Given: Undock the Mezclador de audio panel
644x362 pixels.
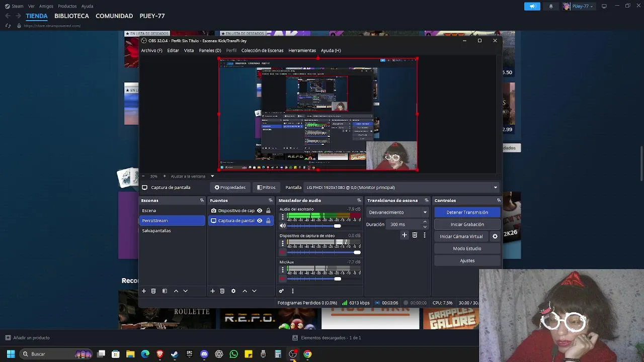Looking at the screenshot, I should (359, 201).
